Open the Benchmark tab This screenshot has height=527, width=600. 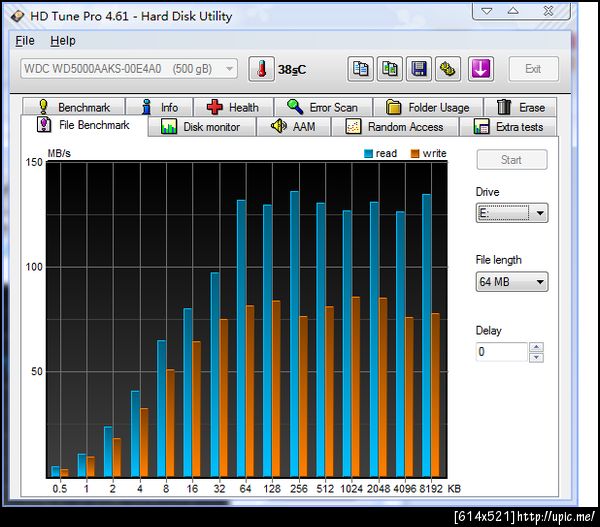click(x=74, y=107)
